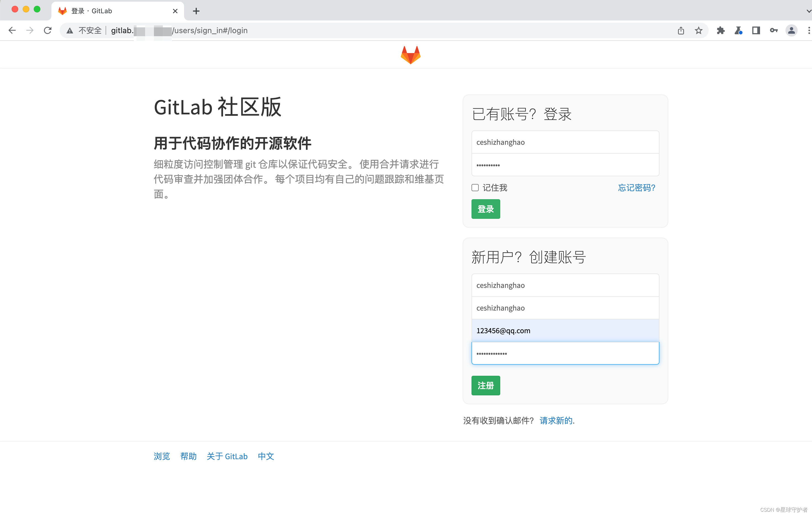Viewport: 812px width, 515px height.
Task: Open the Chrome three-dot menu
Action: click(808, 31)
